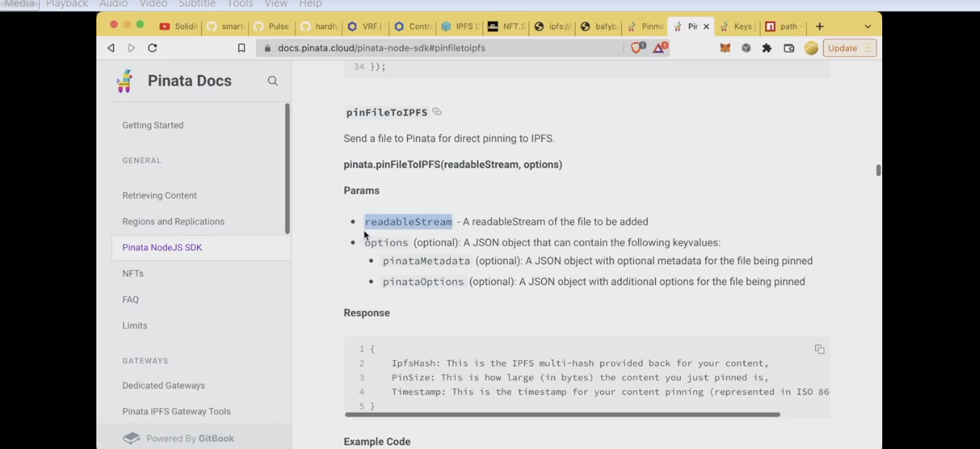Click the pinataOptions code text
Screen dimensions: 980x449
click(x=423, y=282)
